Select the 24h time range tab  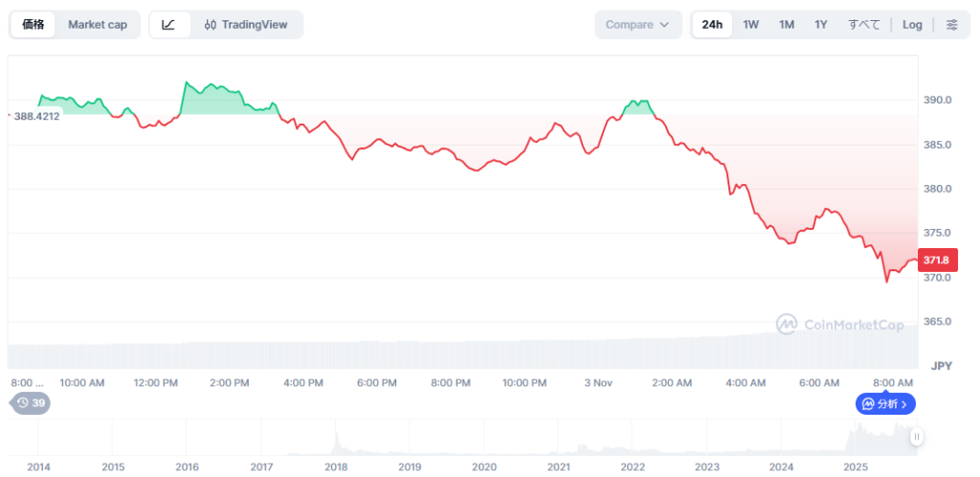(712, 25)
